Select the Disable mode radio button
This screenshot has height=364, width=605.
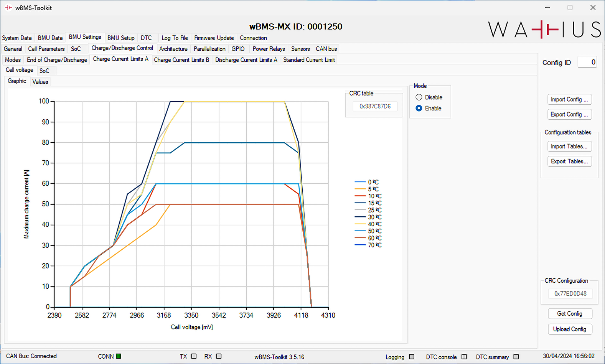(419, 97)
